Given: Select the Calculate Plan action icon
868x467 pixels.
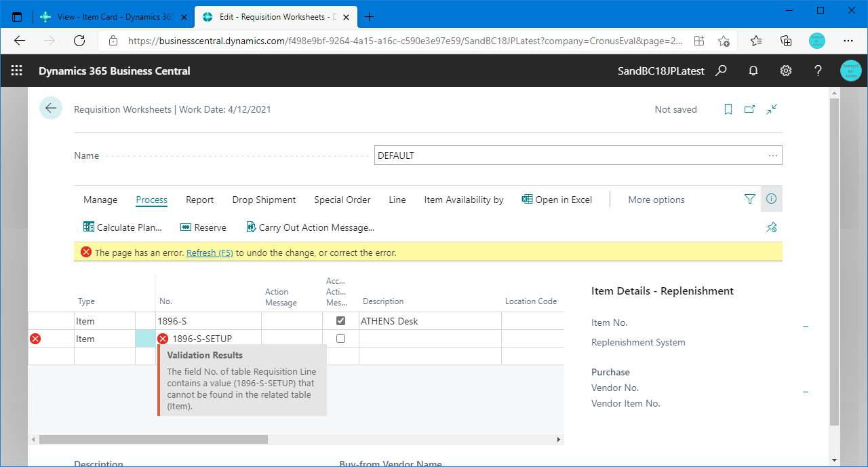Looking at the screenshot, I should [90, 227].
